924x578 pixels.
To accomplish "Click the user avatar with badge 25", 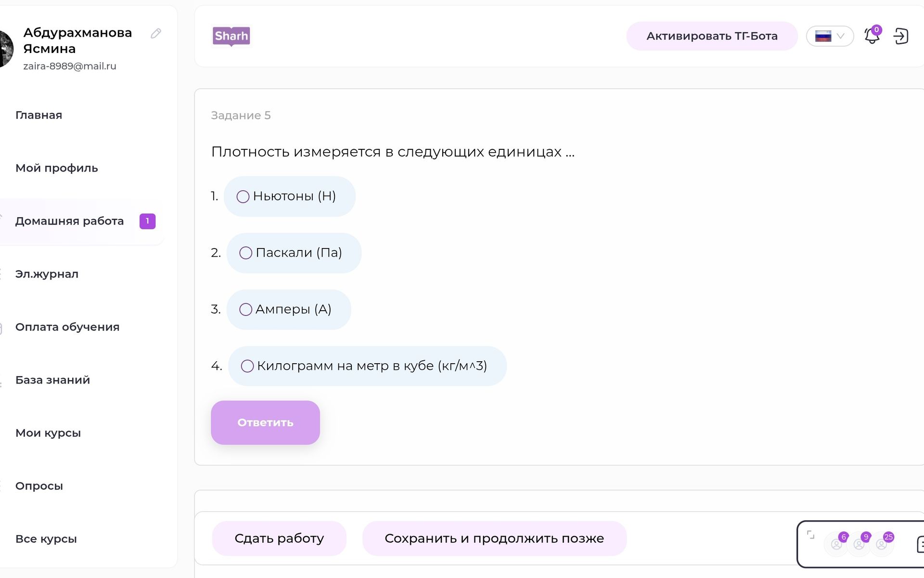I will pos(882,543).
